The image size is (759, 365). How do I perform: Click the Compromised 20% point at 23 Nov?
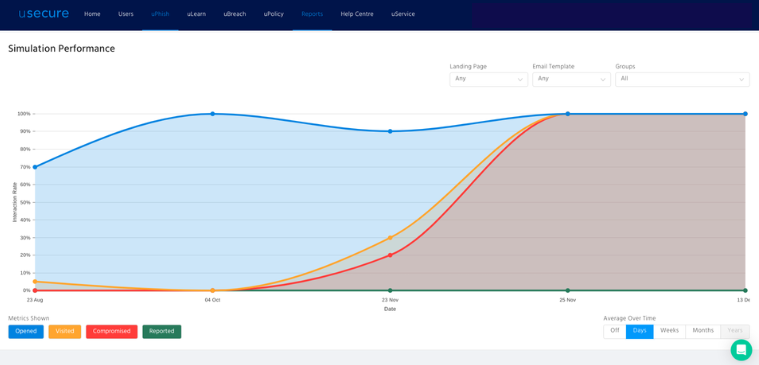pyautogui.click(x=390, y=255)
